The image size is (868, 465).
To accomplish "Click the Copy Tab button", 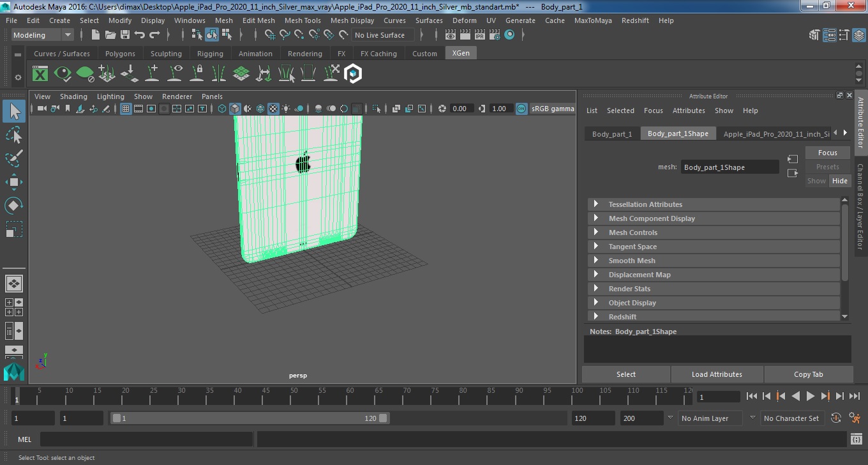I will (x=809, y=374).
